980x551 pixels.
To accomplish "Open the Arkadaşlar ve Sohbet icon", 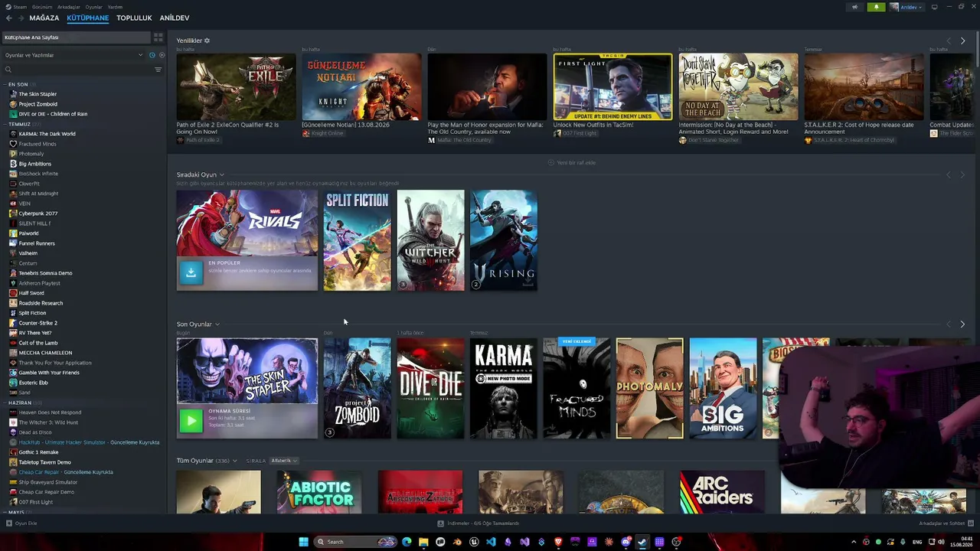I will (x=971, y=523).
